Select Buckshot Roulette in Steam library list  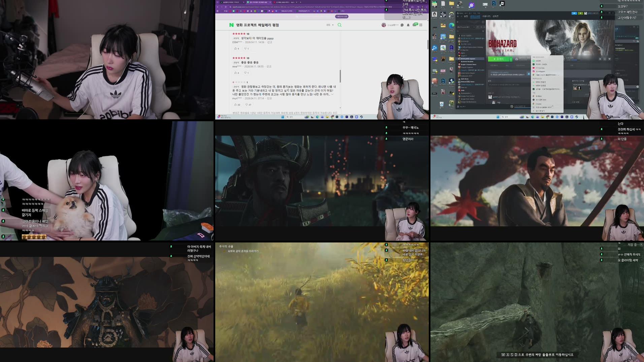467,62
